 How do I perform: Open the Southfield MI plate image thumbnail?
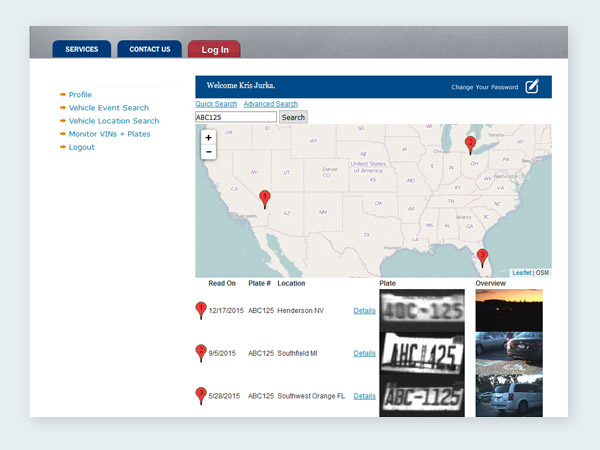[x=422, y=352]
